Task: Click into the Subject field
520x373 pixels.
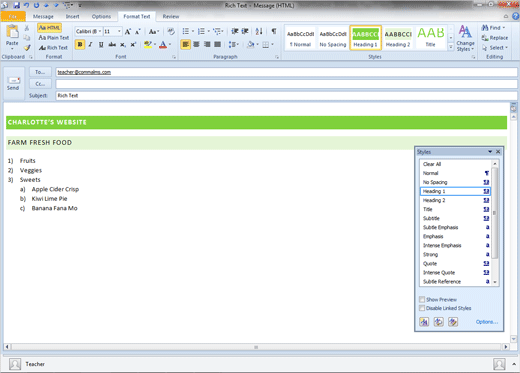Action: 286,96
